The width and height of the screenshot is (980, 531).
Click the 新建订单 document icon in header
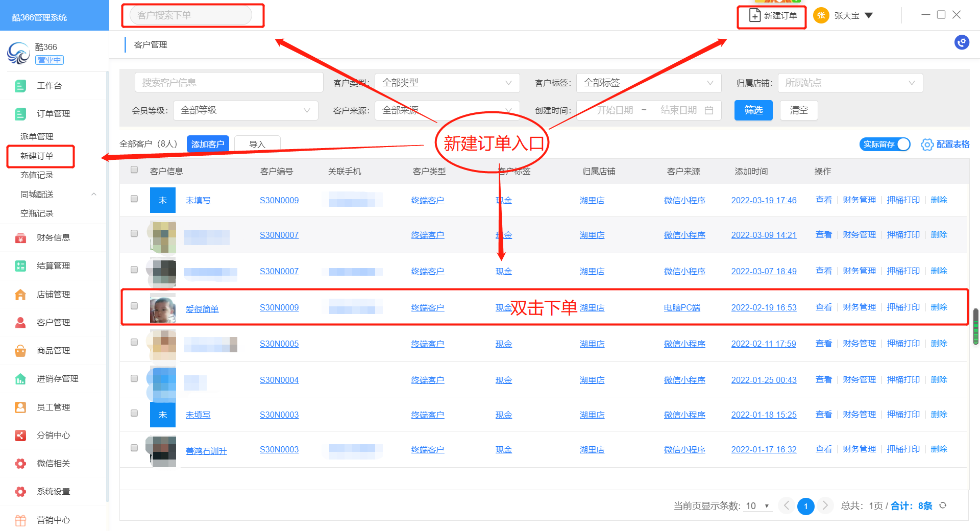coord(754,16)
